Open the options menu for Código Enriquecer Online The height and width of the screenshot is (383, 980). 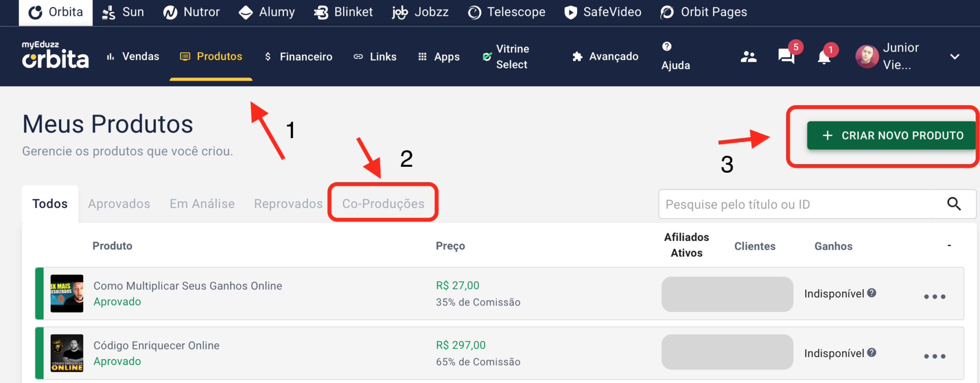934,356
